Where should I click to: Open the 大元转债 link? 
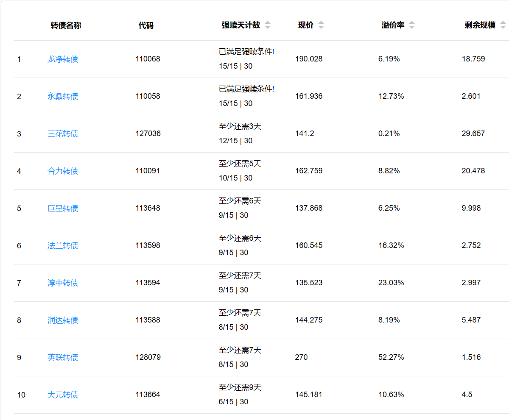click(63, 395)
